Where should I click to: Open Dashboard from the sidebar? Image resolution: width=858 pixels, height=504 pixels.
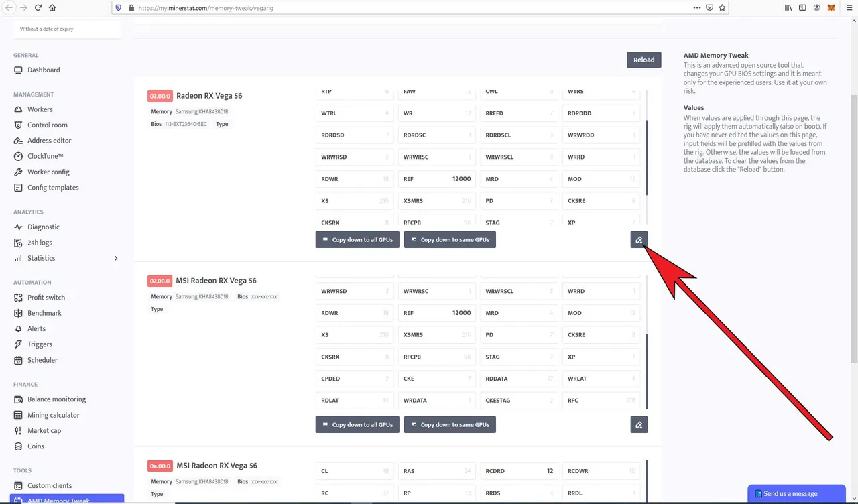coord(44,70)
